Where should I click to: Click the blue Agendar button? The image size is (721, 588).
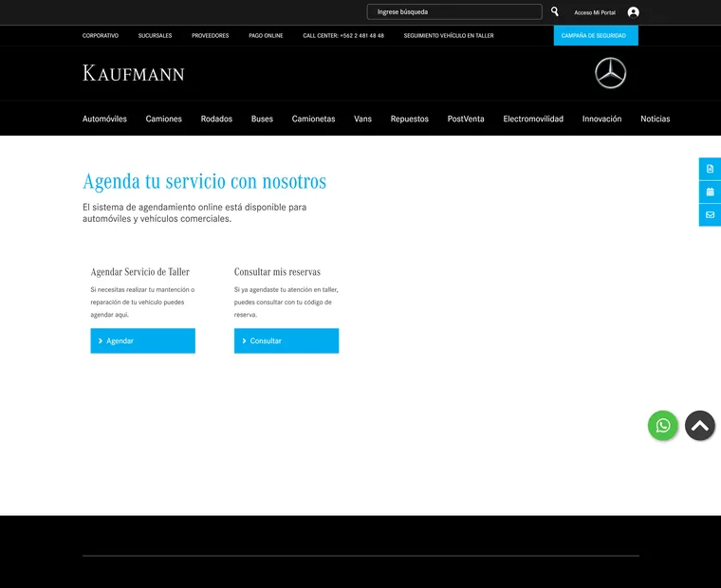(x=142, y=340)
